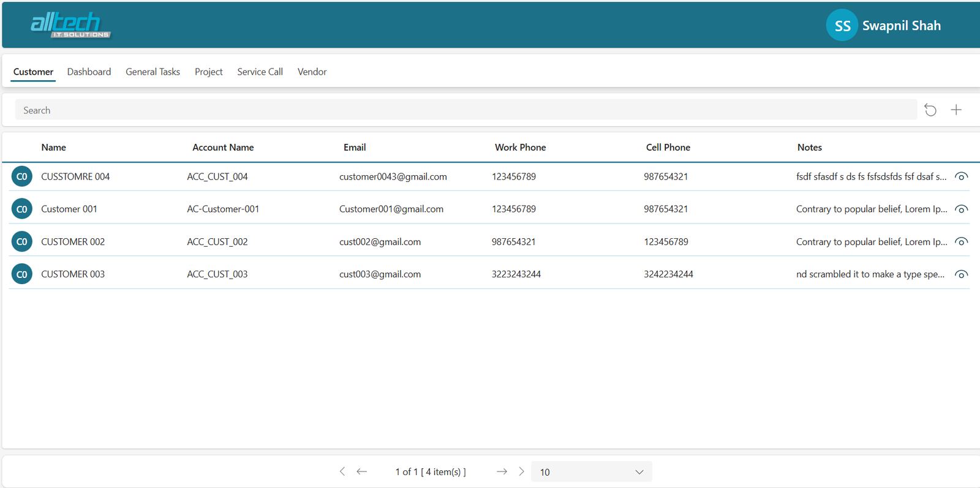View details eye icon for Customer 001
Screen dimensions: 980x488
pos(962,209)
